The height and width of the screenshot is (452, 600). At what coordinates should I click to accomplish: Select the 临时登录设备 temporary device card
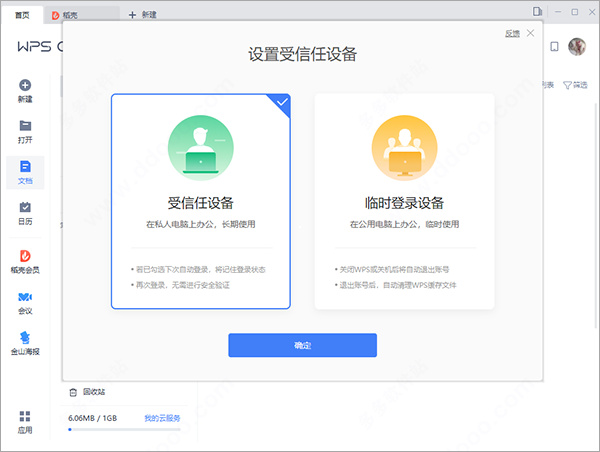(x=404, y=201)
